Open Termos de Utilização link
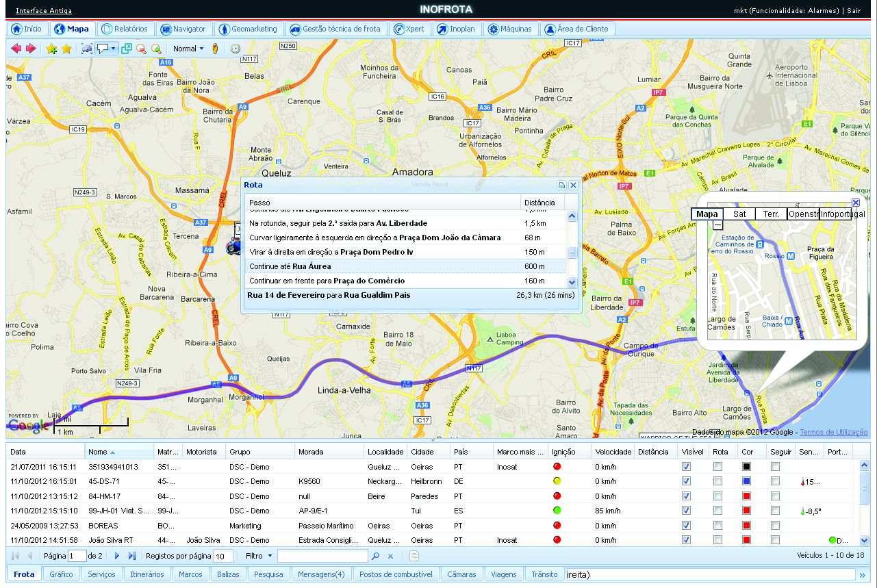The height and width of the screenshot is (588, 877). coord(834,432)
